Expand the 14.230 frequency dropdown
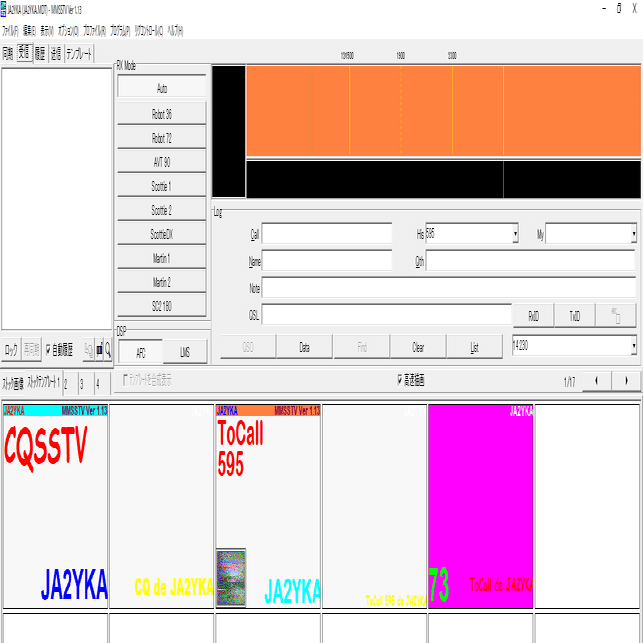Screen dimensions: 643x643 coord(634,346)
